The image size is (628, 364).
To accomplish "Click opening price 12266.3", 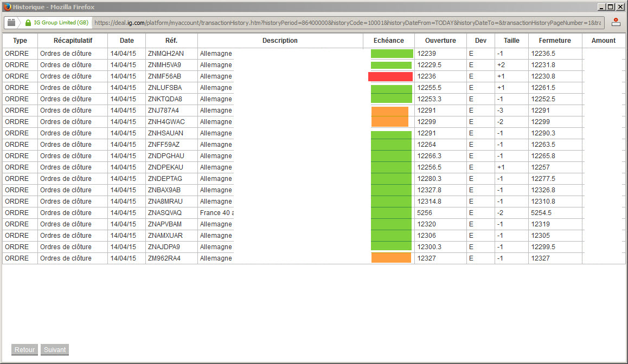I will [430, 156].
